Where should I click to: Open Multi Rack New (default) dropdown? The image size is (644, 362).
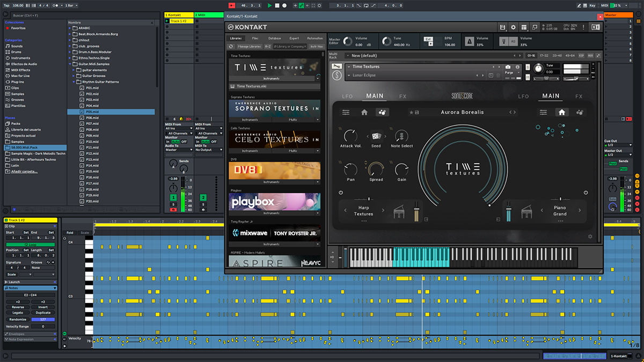pos(434,56)
